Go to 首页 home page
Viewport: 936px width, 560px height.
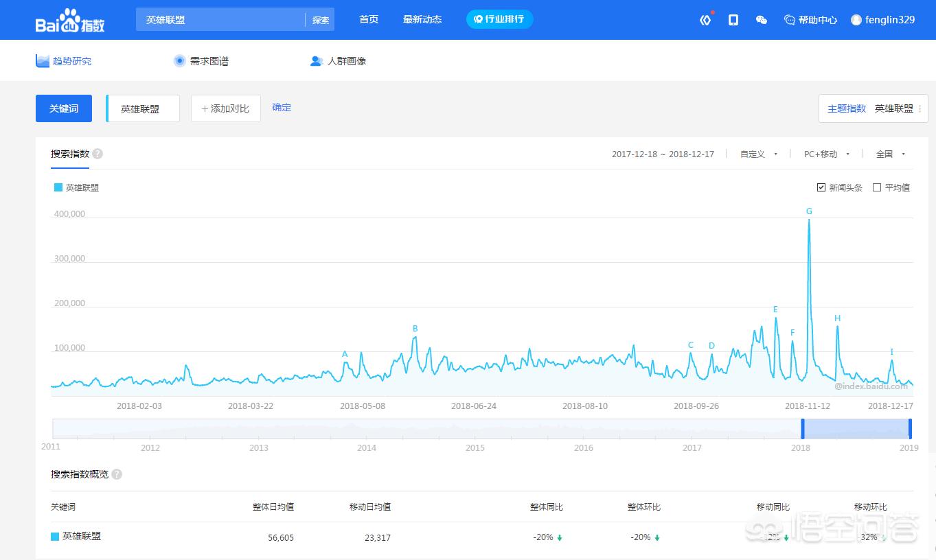(369, 19)
